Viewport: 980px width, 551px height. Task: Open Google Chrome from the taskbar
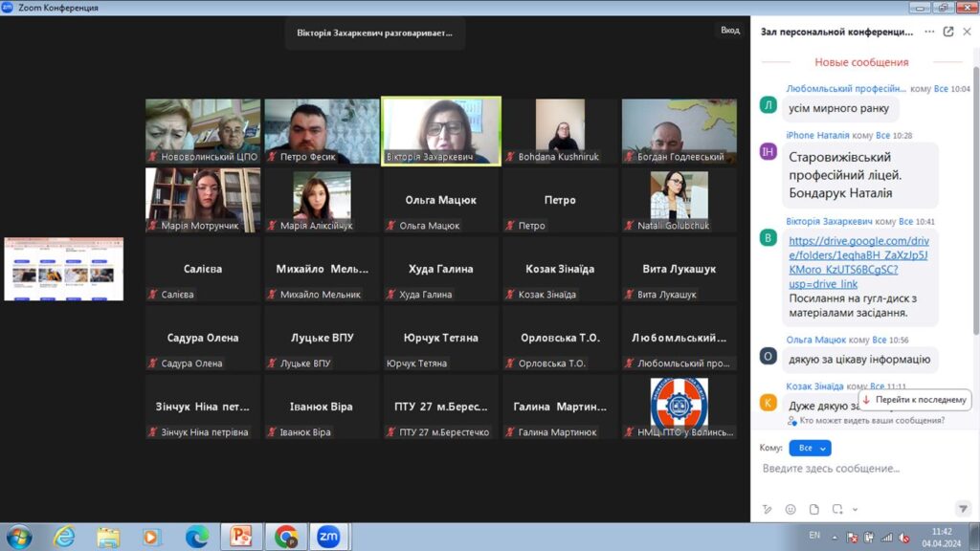click(x=284, y=537)
